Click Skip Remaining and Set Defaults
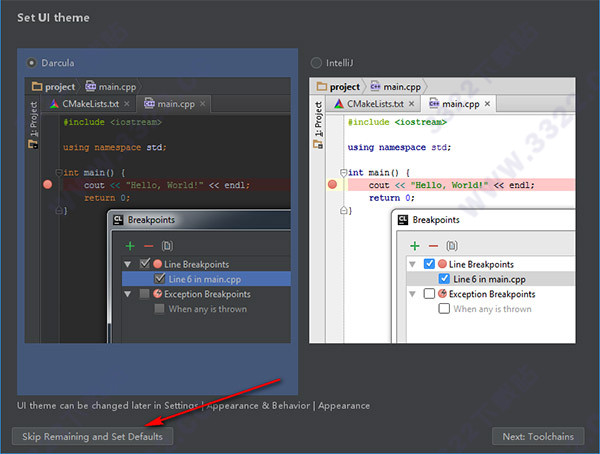The height and width of the screenshot is (454, 600). (92, 436)
